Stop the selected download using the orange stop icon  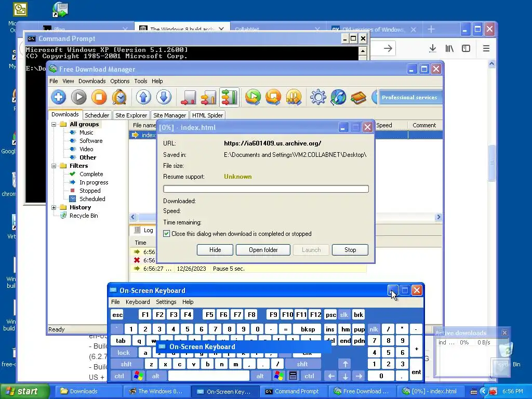tap(99, 97)
